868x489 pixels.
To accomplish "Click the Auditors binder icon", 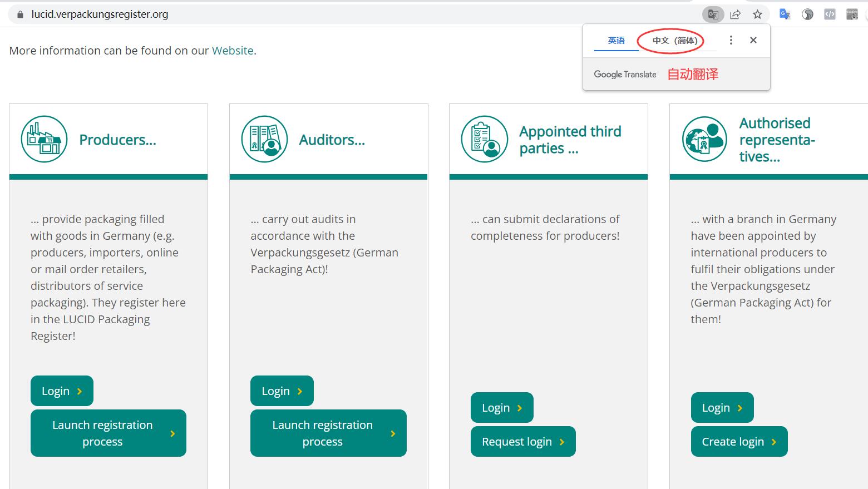I will (x=264, y=139).
